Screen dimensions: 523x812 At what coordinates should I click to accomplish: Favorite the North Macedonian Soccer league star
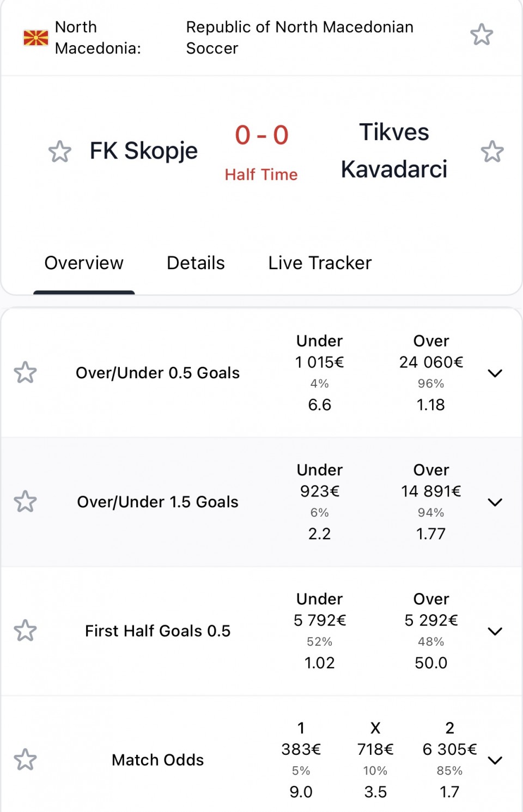coord(482,35)
